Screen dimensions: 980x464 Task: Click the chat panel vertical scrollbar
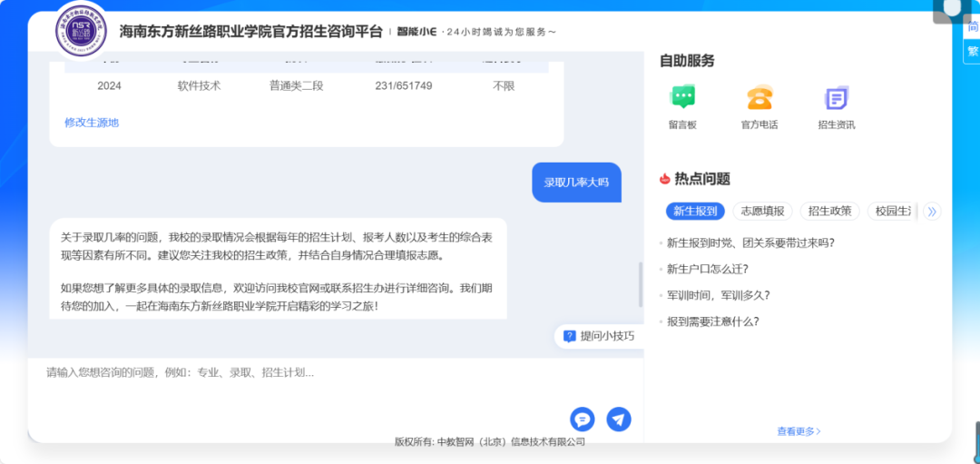(x=641, y=286)
